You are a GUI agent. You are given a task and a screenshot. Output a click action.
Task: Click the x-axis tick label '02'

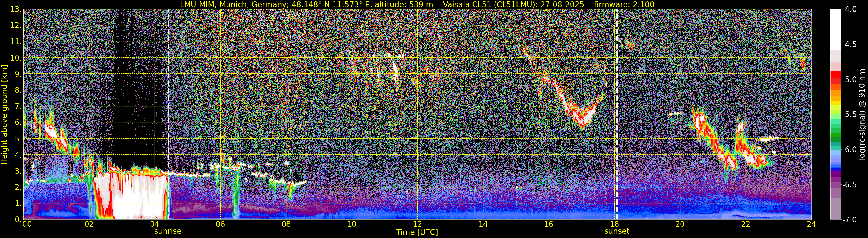pos(89,224)
